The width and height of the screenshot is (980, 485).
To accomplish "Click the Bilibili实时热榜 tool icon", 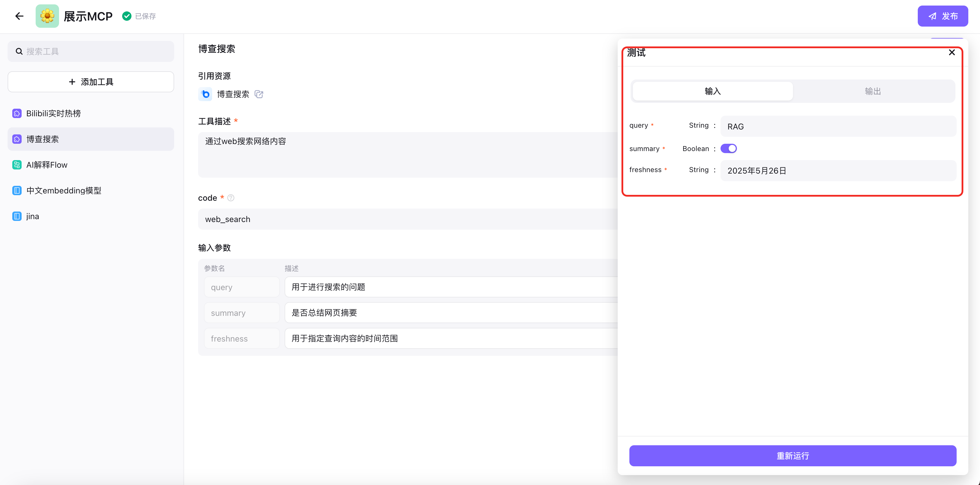I will (x=17, y=113).
